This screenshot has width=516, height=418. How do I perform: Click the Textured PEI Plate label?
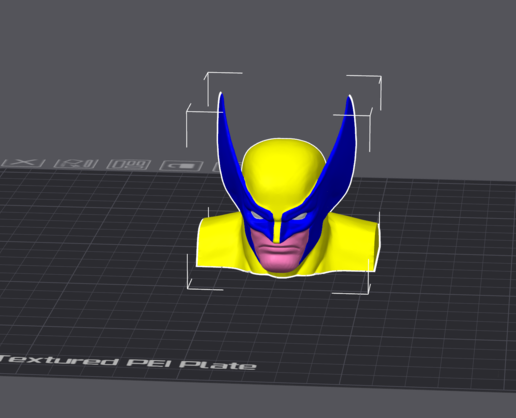click(128, 363)
